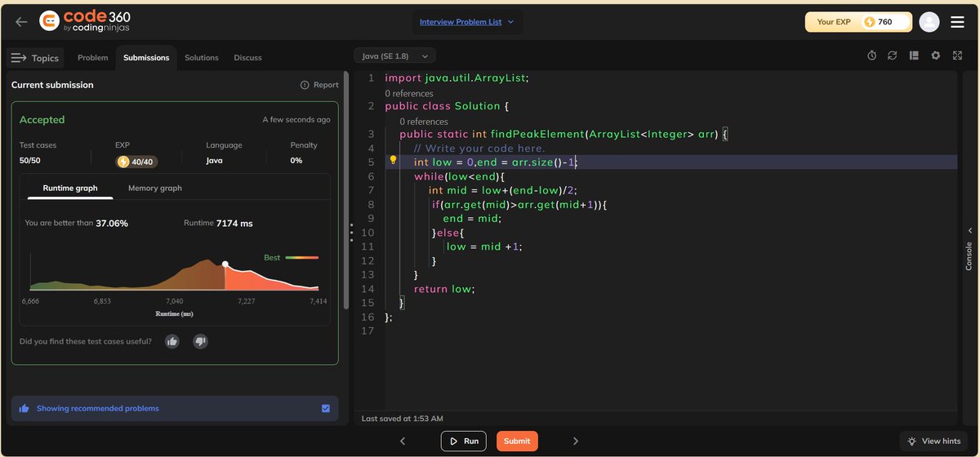
Task: Open the Topics panel
Action: click(x=35, y=58)
